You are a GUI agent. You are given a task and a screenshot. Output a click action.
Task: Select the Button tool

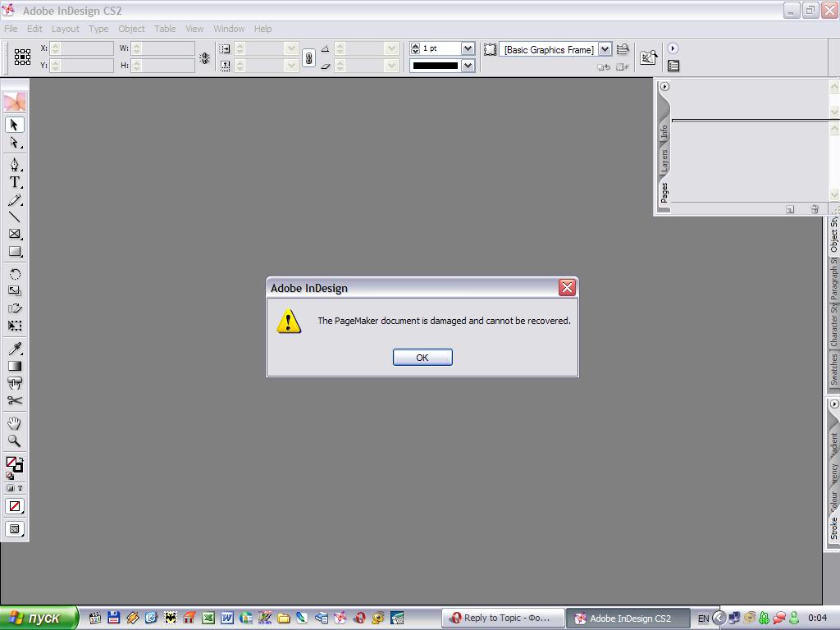click(x=15, y=383)
